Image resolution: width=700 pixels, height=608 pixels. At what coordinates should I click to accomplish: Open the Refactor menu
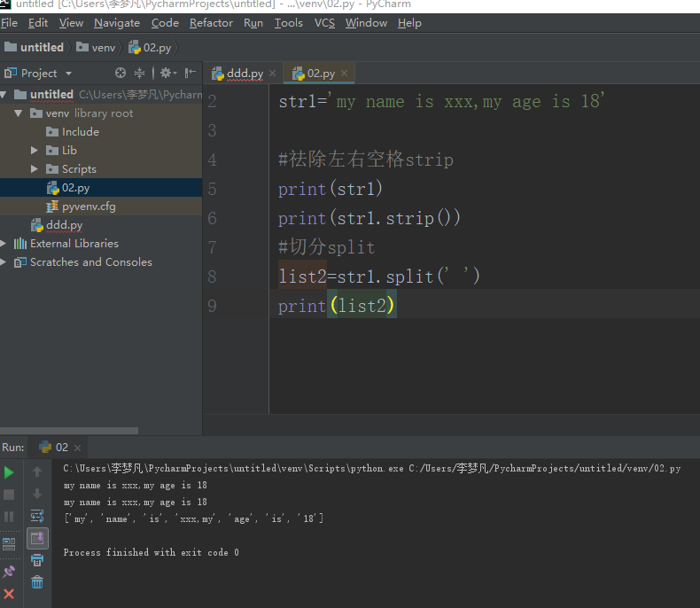(211, 23)
